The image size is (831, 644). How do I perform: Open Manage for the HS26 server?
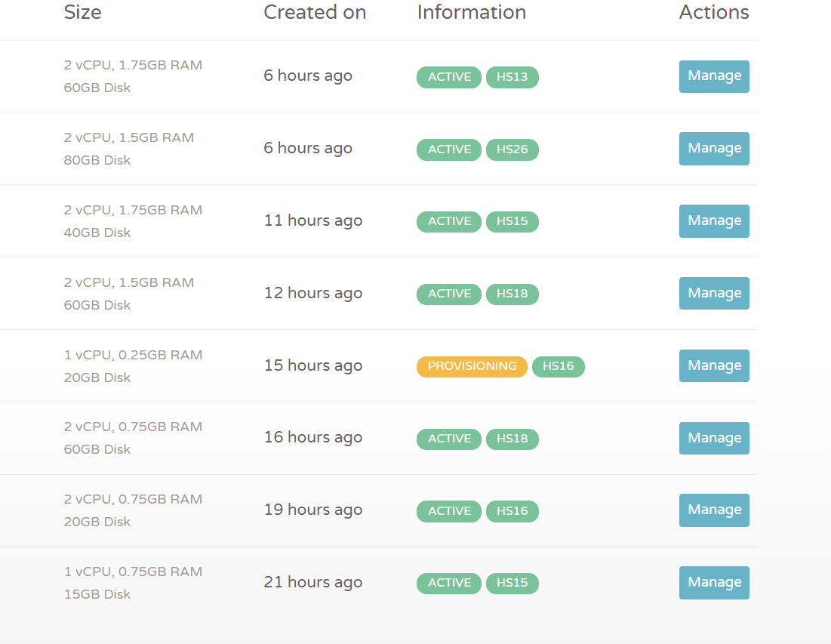[713, 149]
